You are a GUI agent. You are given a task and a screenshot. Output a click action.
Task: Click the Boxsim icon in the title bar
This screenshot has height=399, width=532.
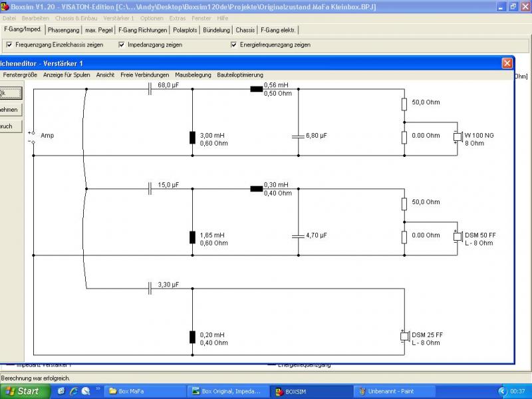5,6
